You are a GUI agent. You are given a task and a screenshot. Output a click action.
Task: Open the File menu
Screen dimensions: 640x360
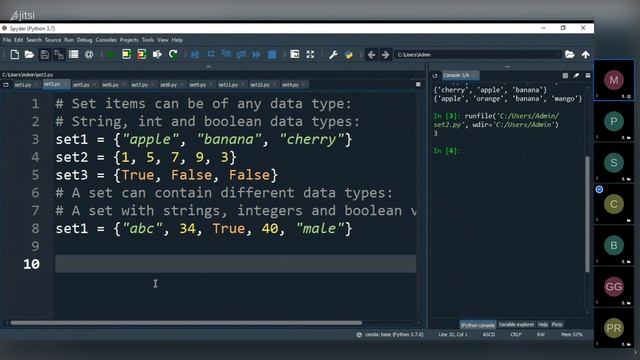(7, 40)
